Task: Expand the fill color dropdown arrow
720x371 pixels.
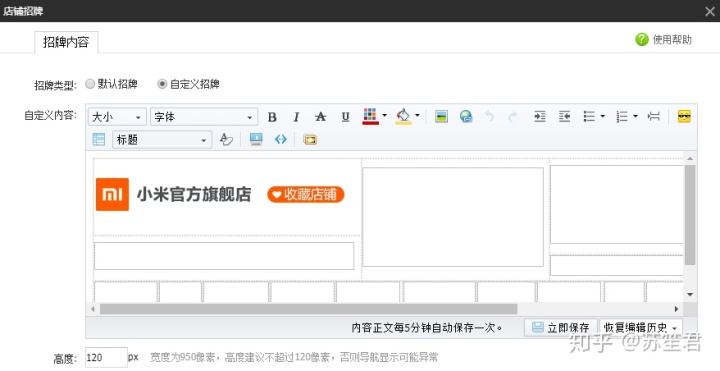Action: click(417, 116)
